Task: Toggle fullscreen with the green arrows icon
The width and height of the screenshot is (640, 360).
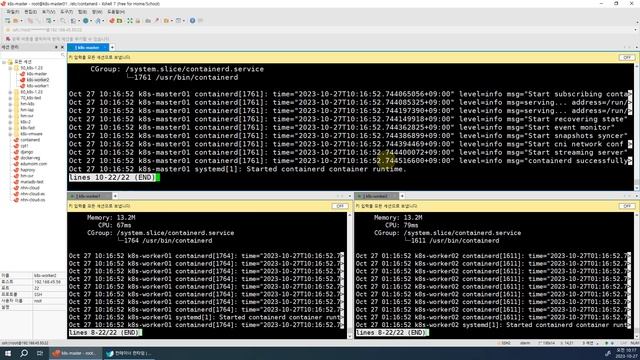Action: (130, 20)
